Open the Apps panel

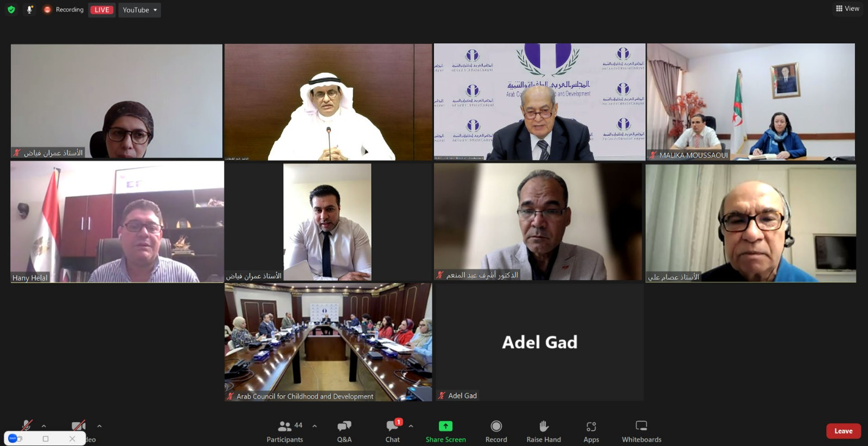point(591,431)
